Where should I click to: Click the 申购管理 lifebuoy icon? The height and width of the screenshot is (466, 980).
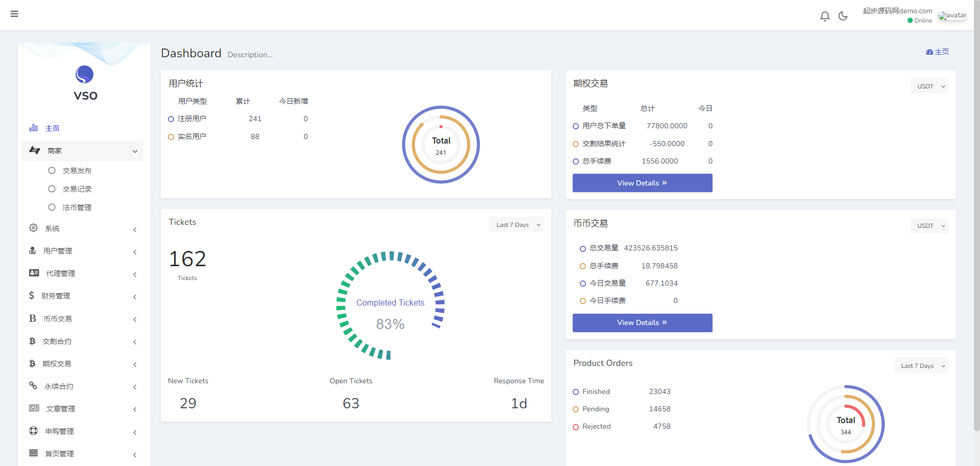point(34,431)
